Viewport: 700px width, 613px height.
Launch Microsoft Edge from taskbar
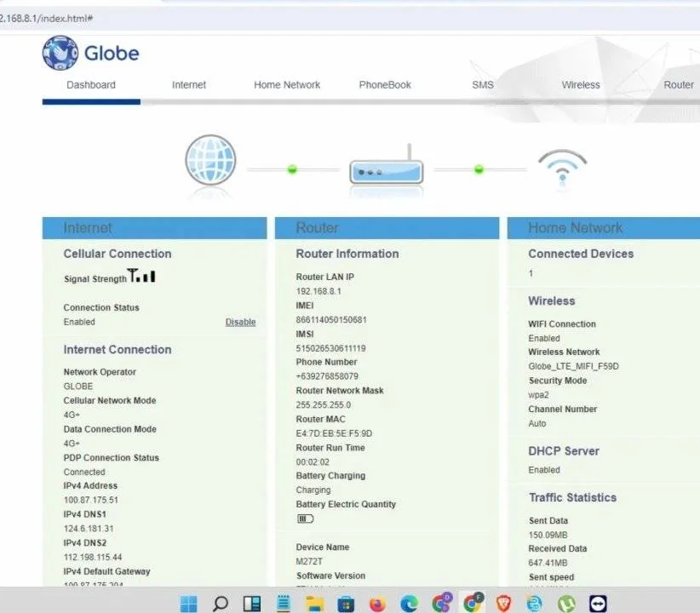(409, 604)
